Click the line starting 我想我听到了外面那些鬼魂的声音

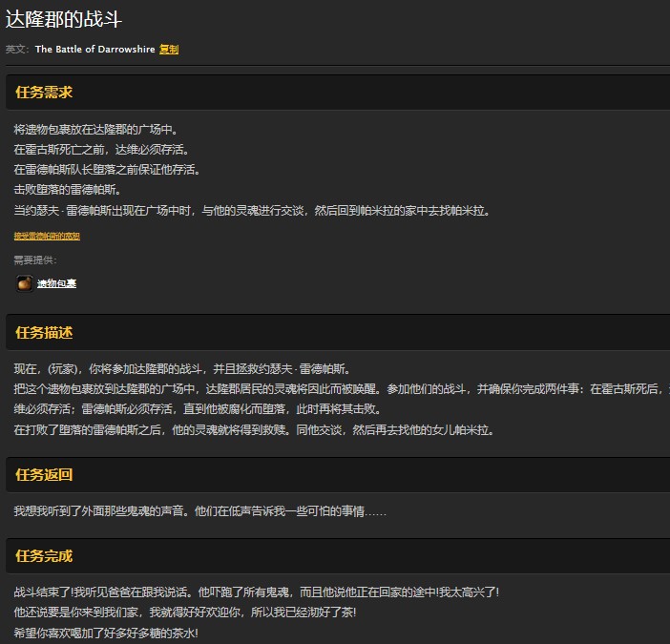click(x=200, y=511)
